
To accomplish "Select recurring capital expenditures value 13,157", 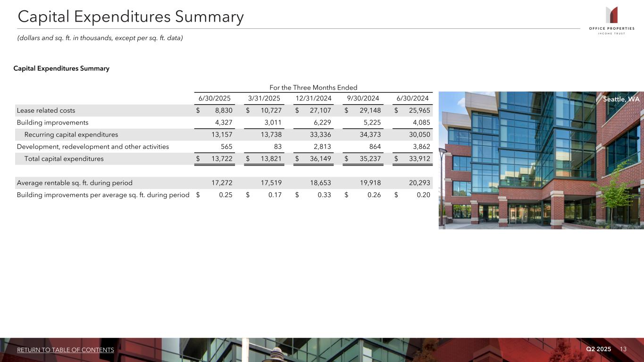I will (221, 135).
